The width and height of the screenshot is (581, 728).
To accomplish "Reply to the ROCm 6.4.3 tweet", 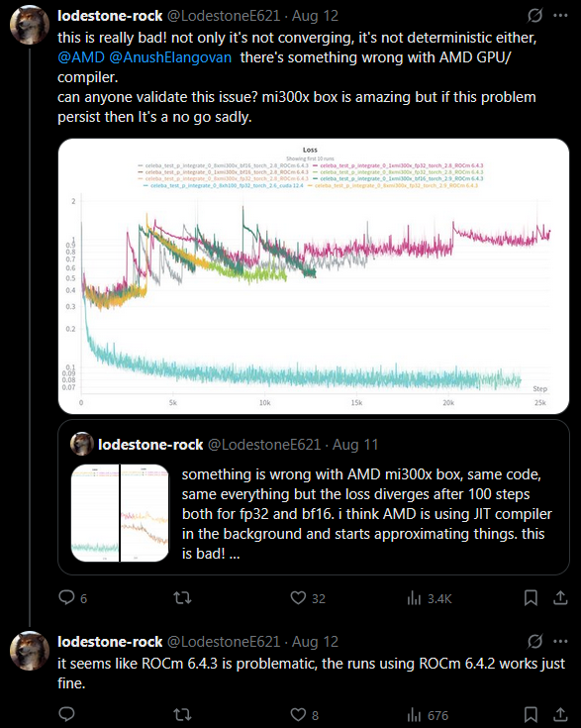I will tap(66, 714).
